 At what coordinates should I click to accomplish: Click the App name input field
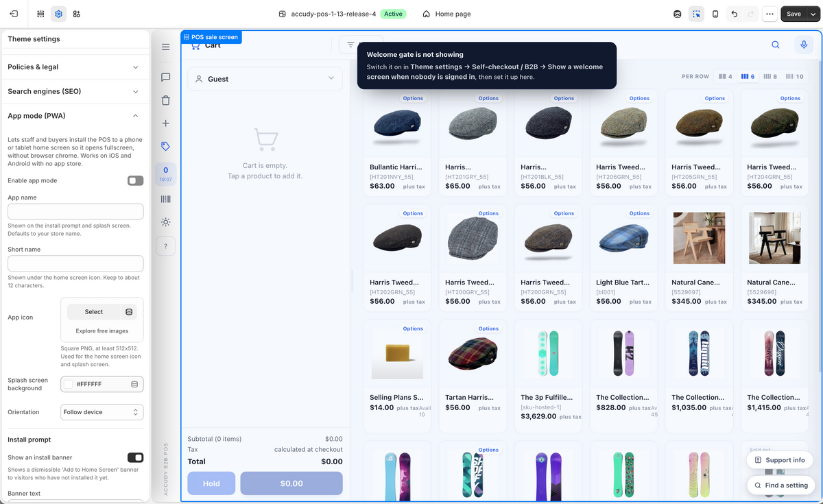point(75,211)
